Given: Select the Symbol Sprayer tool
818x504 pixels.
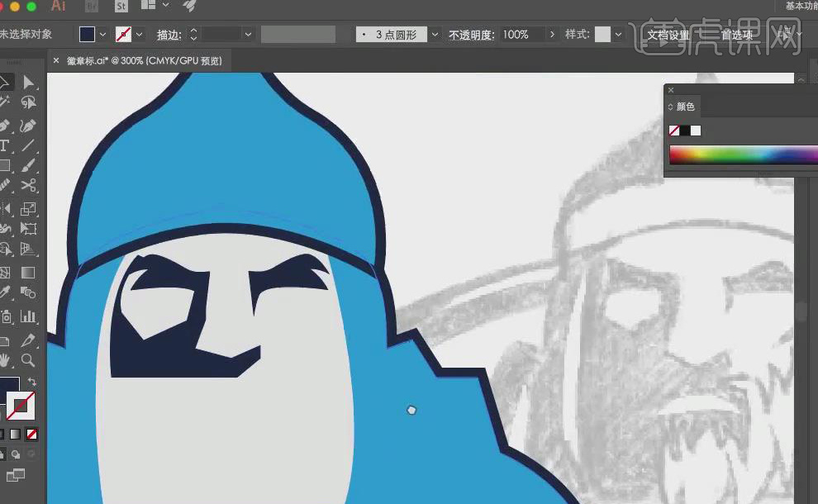Looking at the screenshot, I should click(x=5, y=316).
